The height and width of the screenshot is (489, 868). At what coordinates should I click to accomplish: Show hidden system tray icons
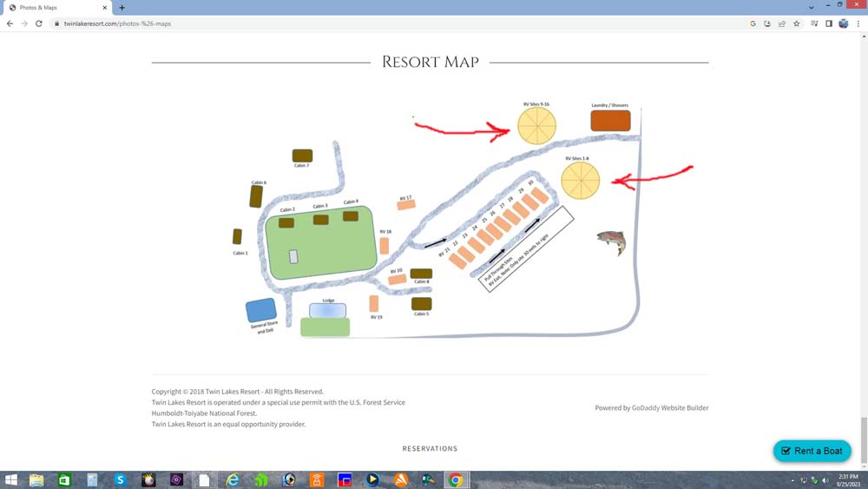[792, 479]
